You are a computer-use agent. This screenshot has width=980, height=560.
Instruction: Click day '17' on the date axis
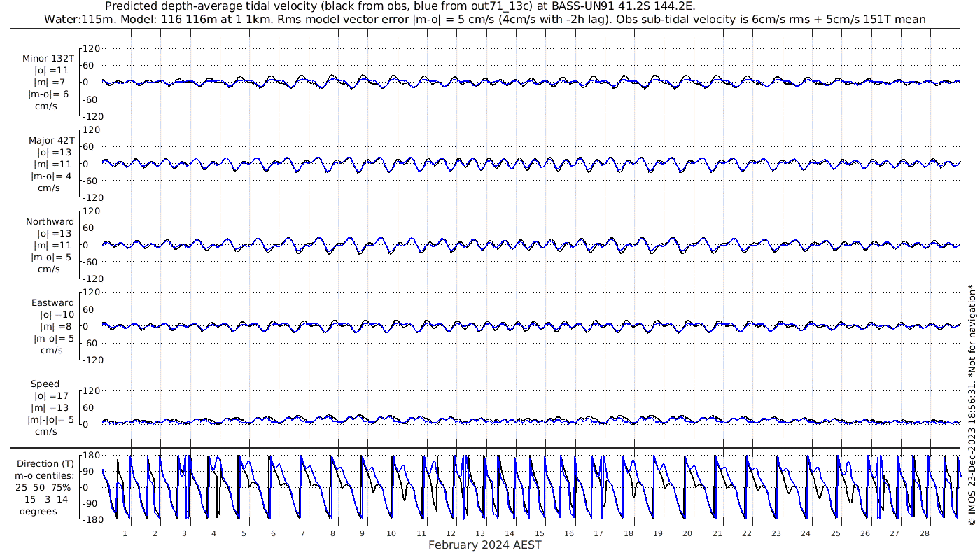[598, 533]
